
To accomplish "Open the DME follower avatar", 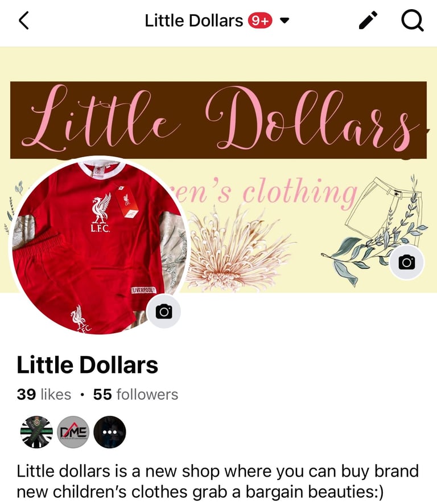I will (73, 432).
